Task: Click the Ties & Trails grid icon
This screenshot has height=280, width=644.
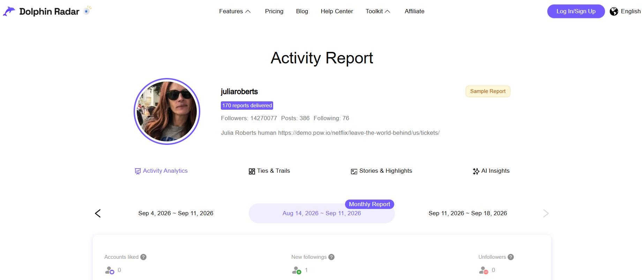Action: pos(252,171)
